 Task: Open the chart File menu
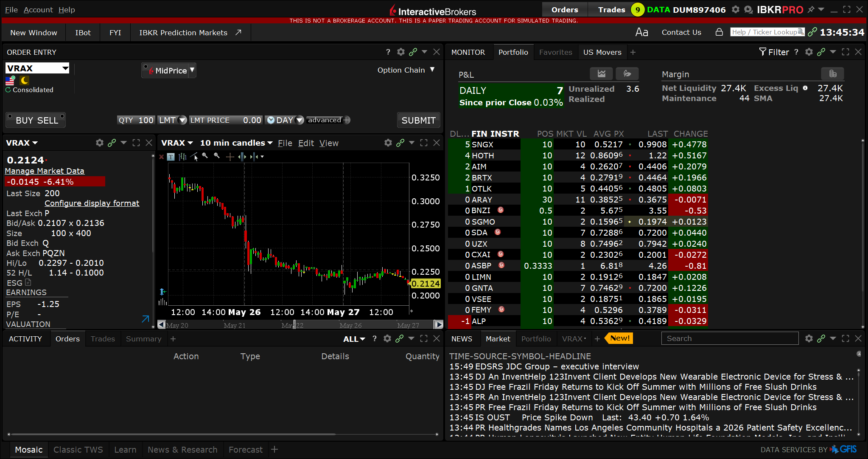(285, 143)
